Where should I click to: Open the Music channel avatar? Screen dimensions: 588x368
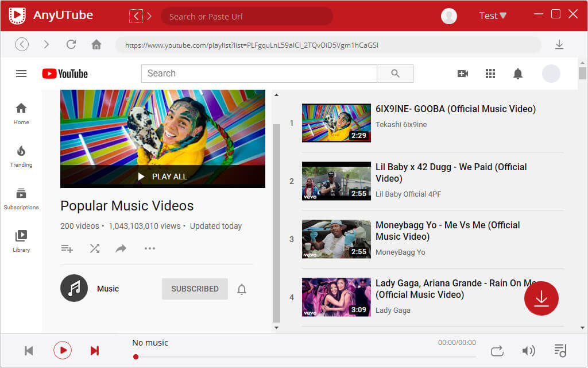(74, 289)
